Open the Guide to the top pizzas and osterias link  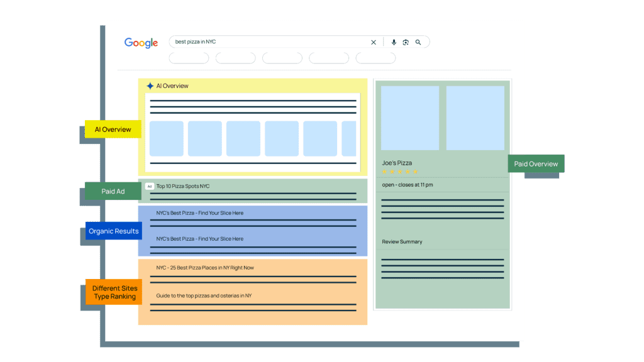[x=204, y=295]
